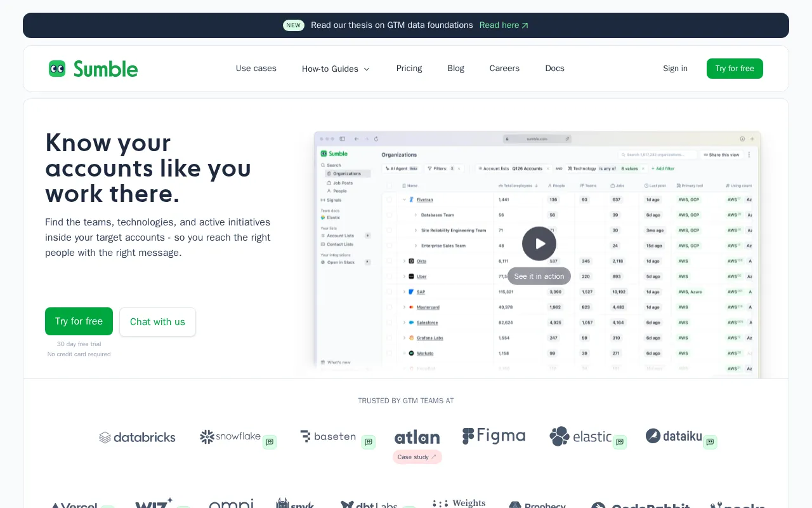Image resolution: width=812 pixels, height=508 pixels.
Task: Open the dataiku testimonial quote icon
Action: click(710, 442)
